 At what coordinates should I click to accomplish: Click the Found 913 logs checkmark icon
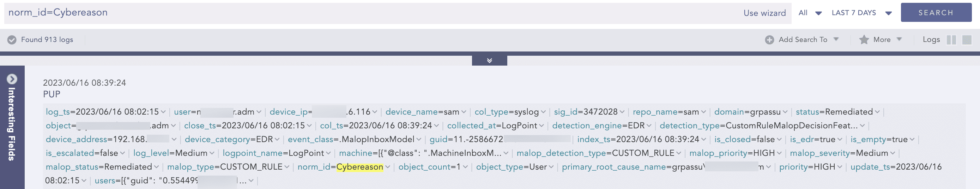(12, 40)
